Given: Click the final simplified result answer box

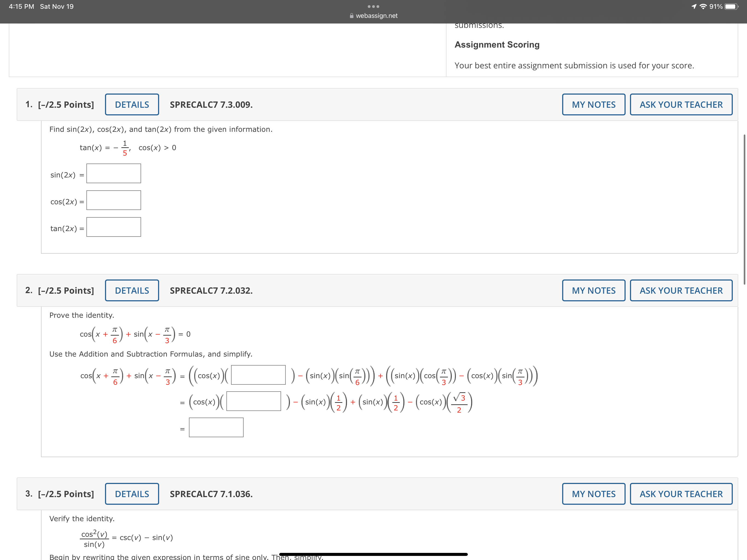Looking at the screenshot, I should click(216, 427).
